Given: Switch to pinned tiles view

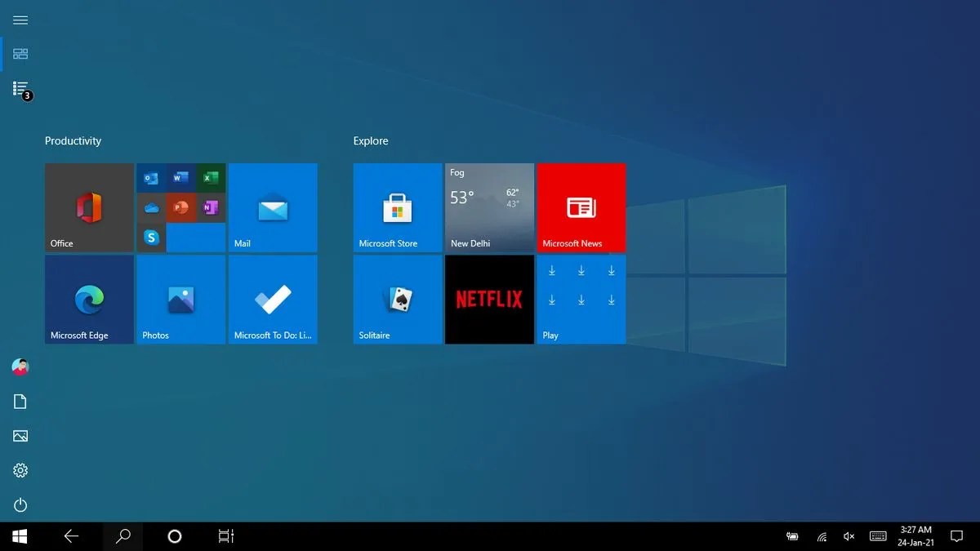Looking at the screenshot, I should (x=20, y=53).
